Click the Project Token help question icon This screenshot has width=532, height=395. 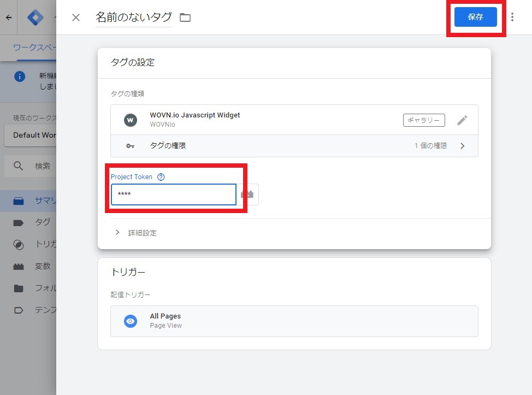coord(161,177)
